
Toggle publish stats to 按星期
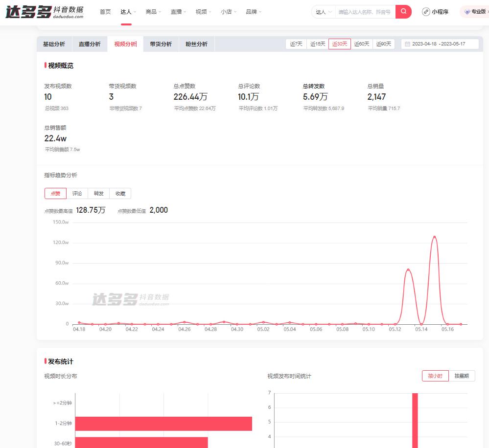tap(462, 376)
